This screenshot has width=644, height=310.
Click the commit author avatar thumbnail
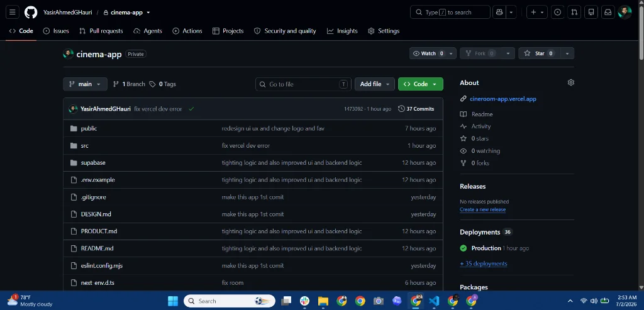pos(73,109)
